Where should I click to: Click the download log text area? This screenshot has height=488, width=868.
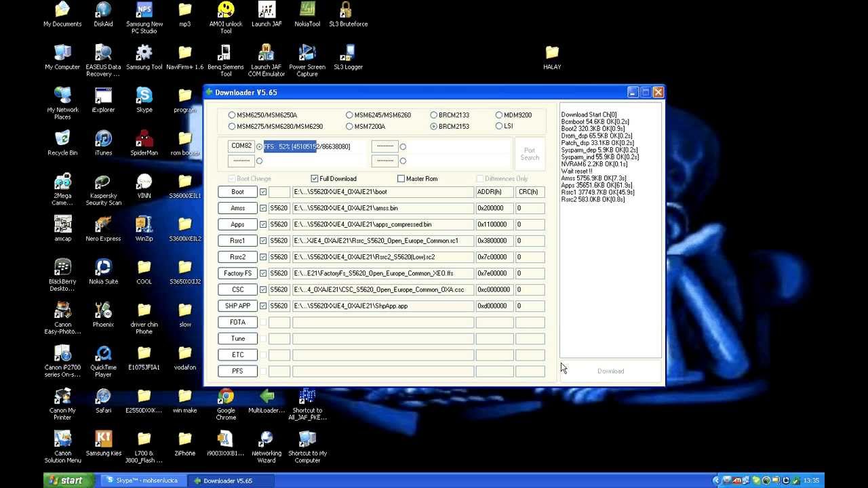610,230
